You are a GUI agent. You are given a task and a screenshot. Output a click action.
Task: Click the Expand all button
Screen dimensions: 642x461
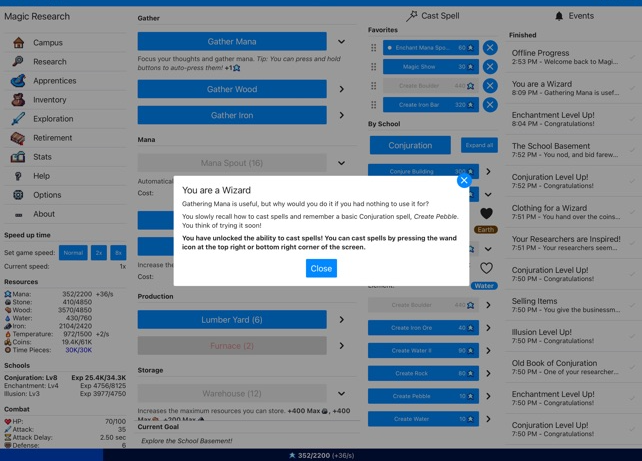[479, 145]
